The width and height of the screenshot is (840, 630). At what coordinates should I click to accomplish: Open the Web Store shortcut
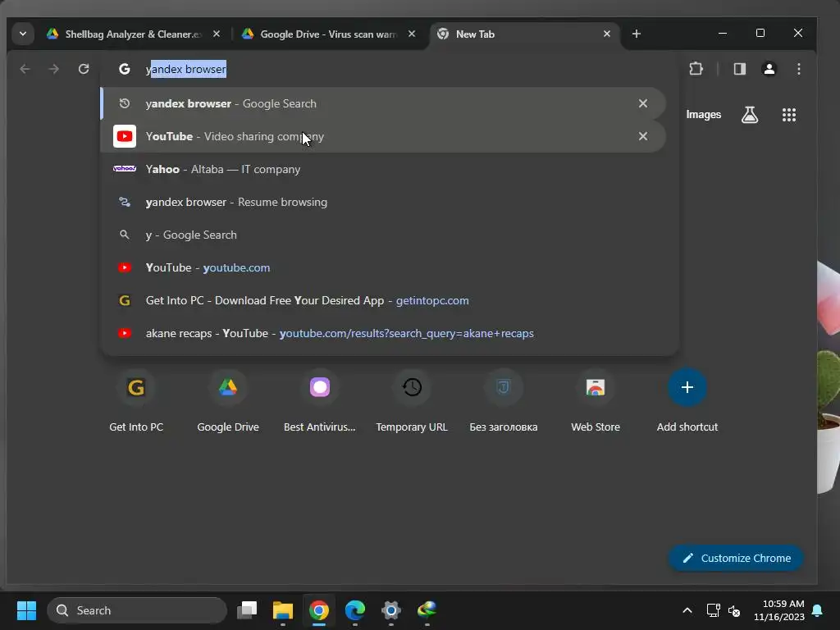(x=596, y=400)
